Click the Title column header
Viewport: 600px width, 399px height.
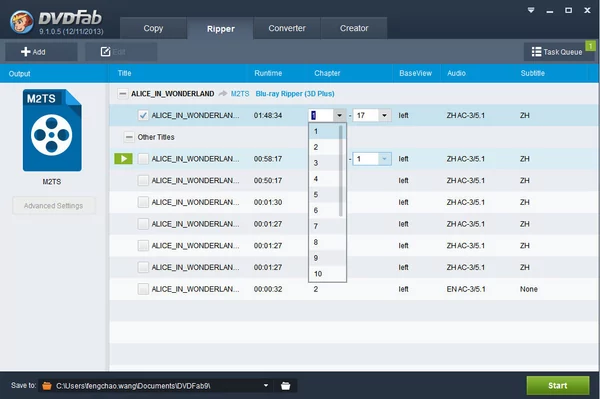124,73
